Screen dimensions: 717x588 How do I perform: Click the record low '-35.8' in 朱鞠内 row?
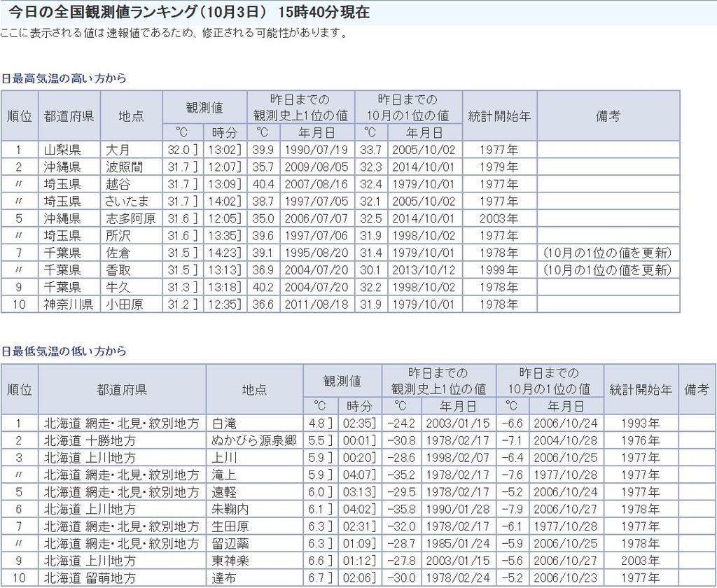401,510
